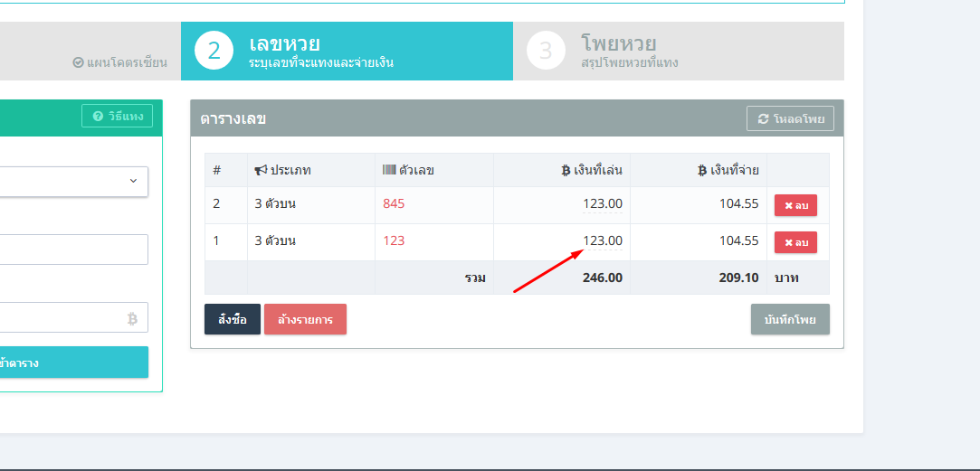Click the question mark icon on วิธีแทง
Image resolution: width=980 pixels, height=471 pixels.
[x=97, y=117]
